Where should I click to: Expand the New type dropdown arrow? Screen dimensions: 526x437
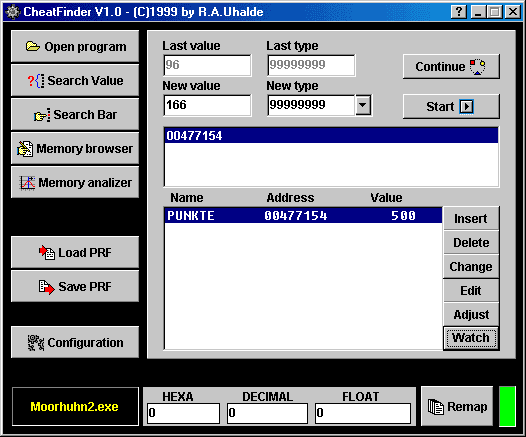coord(363,105)
